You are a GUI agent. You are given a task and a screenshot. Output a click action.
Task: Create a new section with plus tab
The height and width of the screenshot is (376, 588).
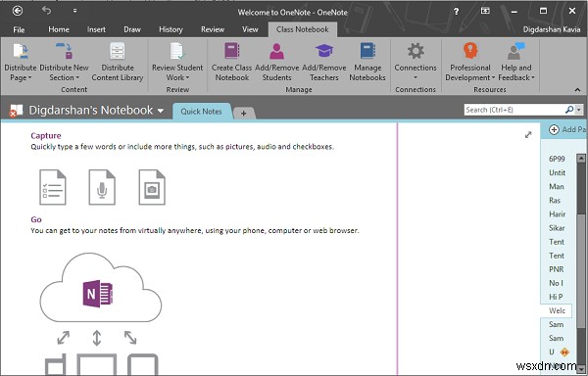[x=243, y=114]
